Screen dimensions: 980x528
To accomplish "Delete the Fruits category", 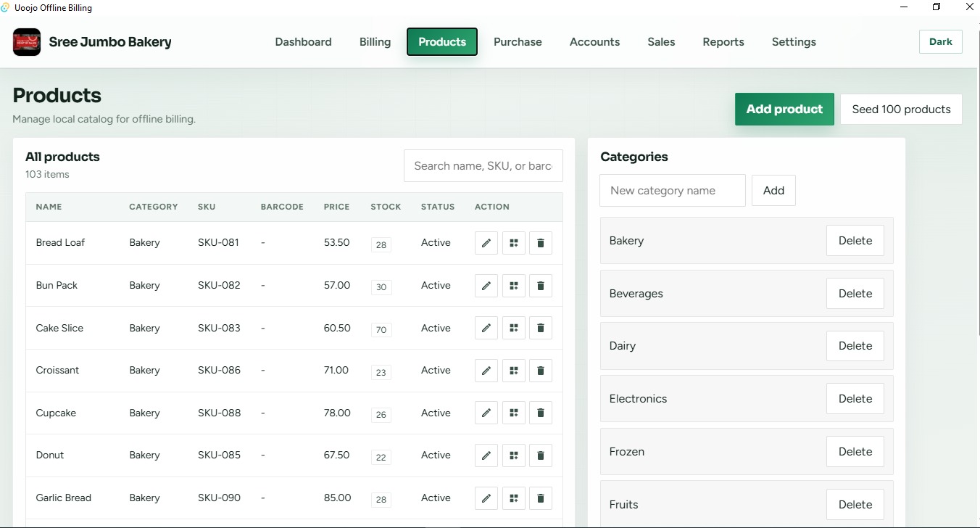I will [855, 505].
